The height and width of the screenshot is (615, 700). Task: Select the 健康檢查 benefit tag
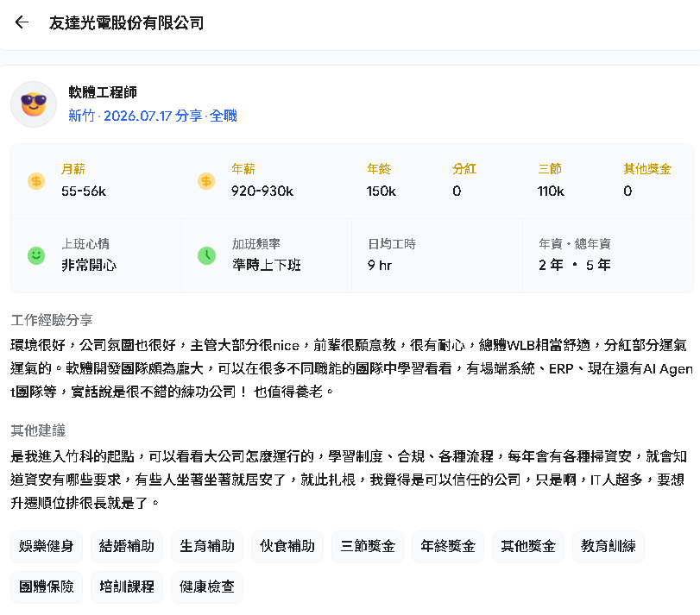(x=207, y=587)
